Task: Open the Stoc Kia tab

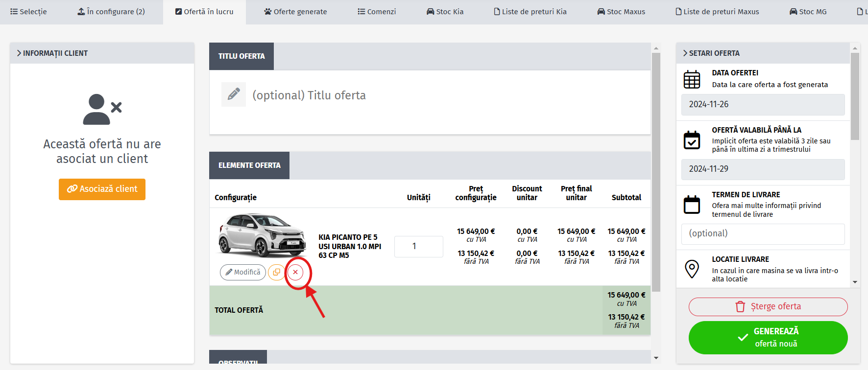Action: (x=445, y=12)
